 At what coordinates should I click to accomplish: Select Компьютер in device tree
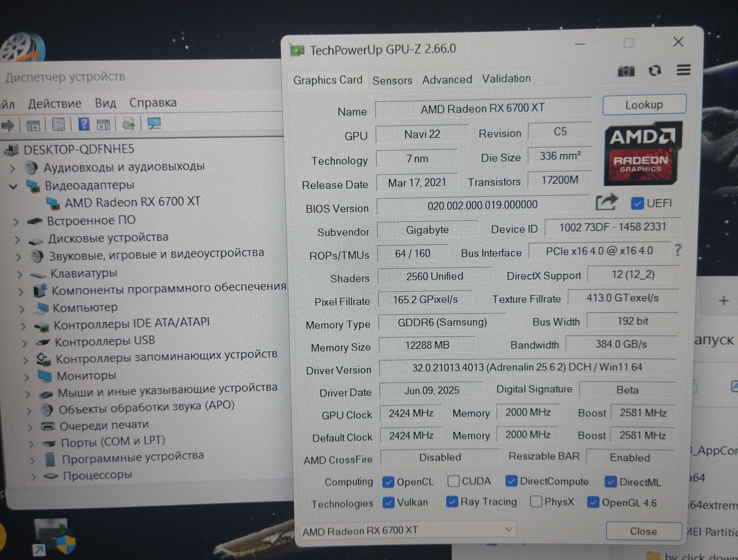[x=85, y=307]
